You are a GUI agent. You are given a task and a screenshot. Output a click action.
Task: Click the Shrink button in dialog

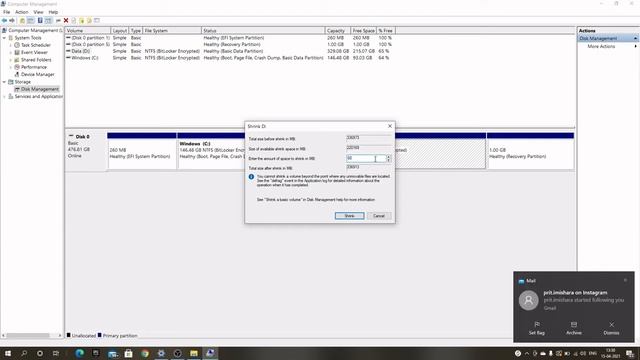349,216
